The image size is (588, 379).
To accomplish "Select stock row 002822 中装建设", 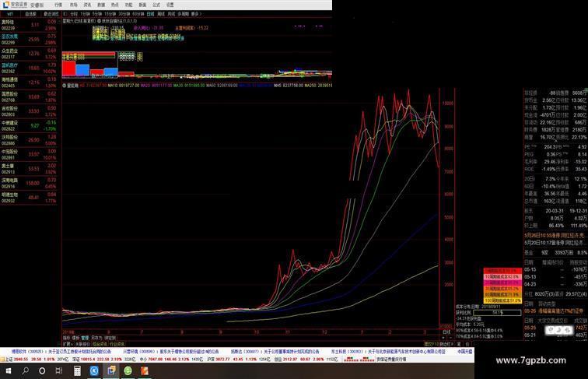I will tap(29, 125).
